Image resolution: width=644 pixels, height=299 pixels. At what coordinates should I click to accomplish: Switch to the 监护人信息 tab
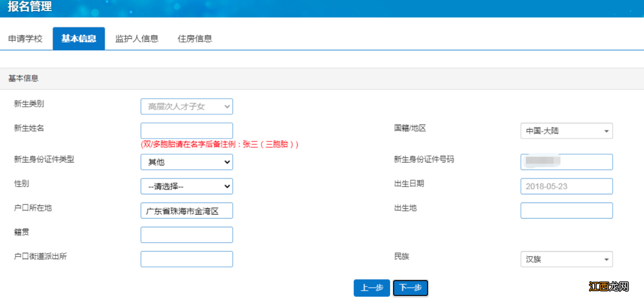[137, 39]
